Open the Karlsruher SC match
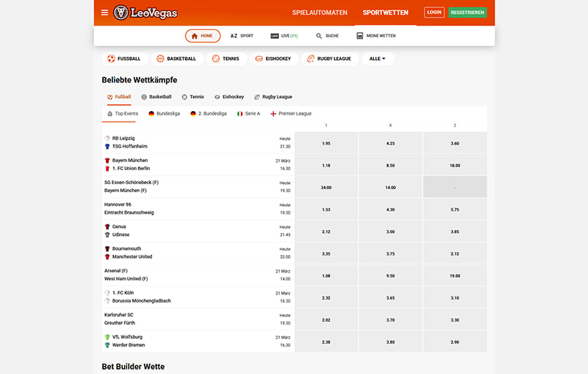The image size is (588, 374). pos(198,319)
